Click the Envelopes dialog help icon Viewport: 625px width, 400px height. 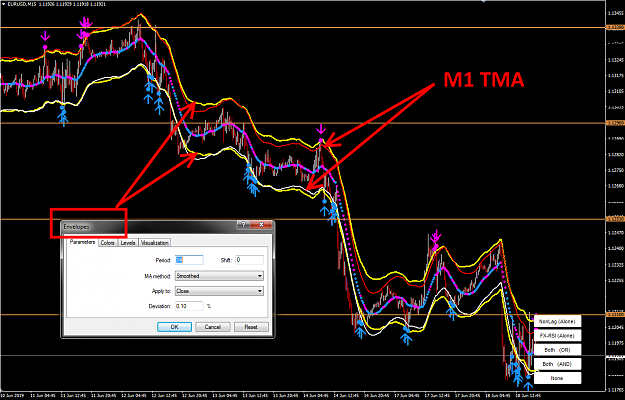pyautogui.click(x=244, y=225)
